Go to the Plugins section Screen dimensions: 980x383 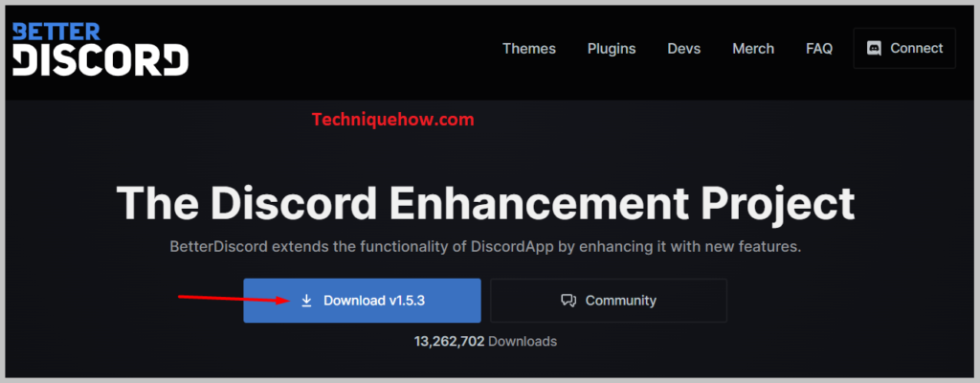pyautogui.click(x=612, y=49)
